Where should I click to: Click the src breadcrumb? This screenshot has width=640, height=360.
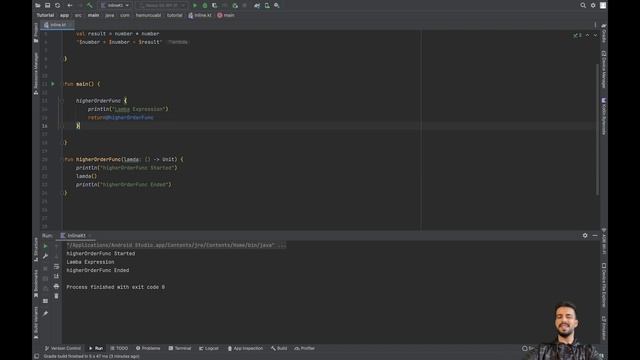[x=78, y=15]
